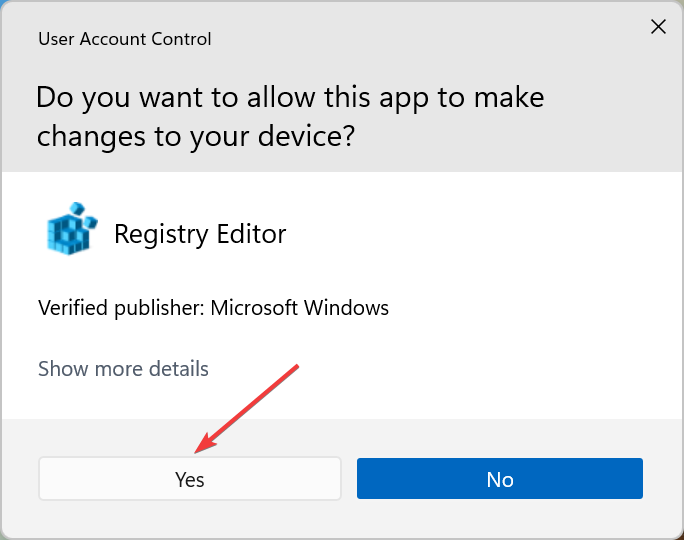Click the white Yes button
This screenshot has height=540, width=684.
click(190, 479)
